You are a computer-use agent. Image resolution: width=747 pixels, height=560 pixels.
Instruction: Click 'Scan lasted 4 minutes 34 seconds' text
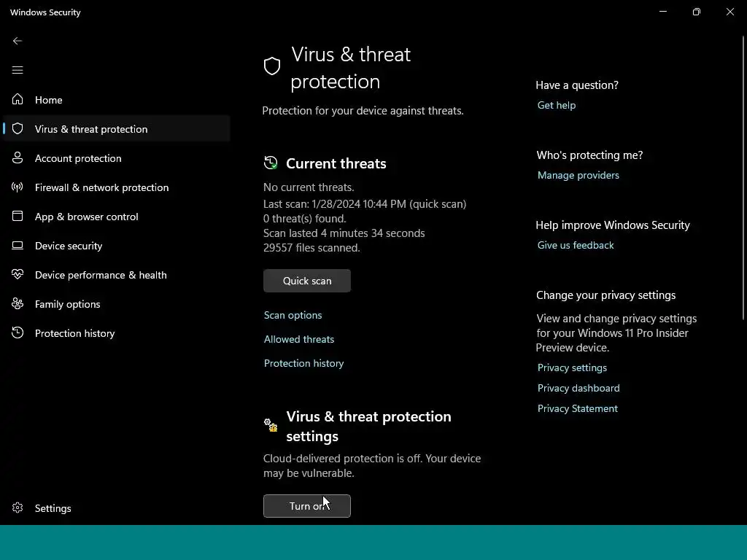[x=344, y=233]
